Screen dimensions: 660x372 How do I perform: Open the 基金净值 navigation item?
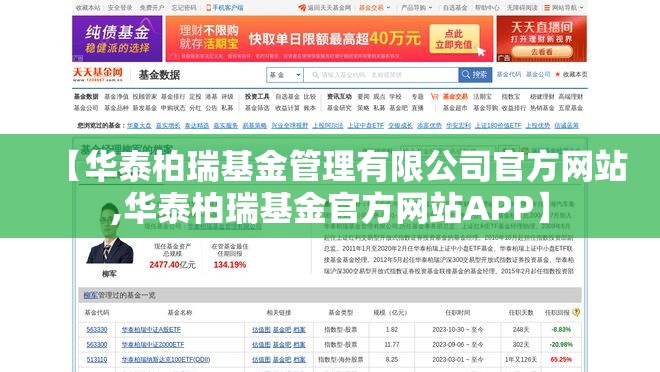point(116,97)
